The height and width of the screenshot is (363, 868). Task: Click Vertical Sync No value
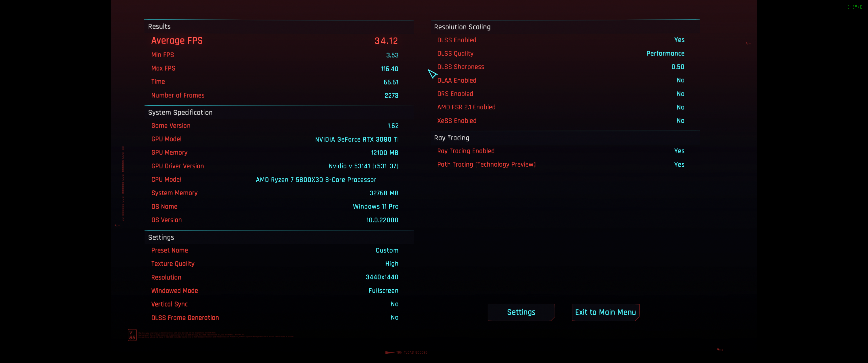tap(394, 304)
